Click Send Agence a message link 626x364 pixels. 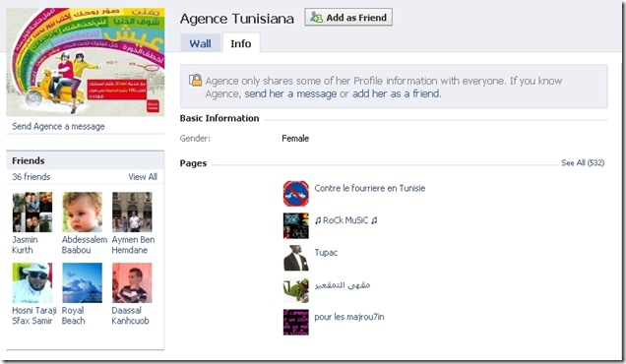click(x=58, y=126)
